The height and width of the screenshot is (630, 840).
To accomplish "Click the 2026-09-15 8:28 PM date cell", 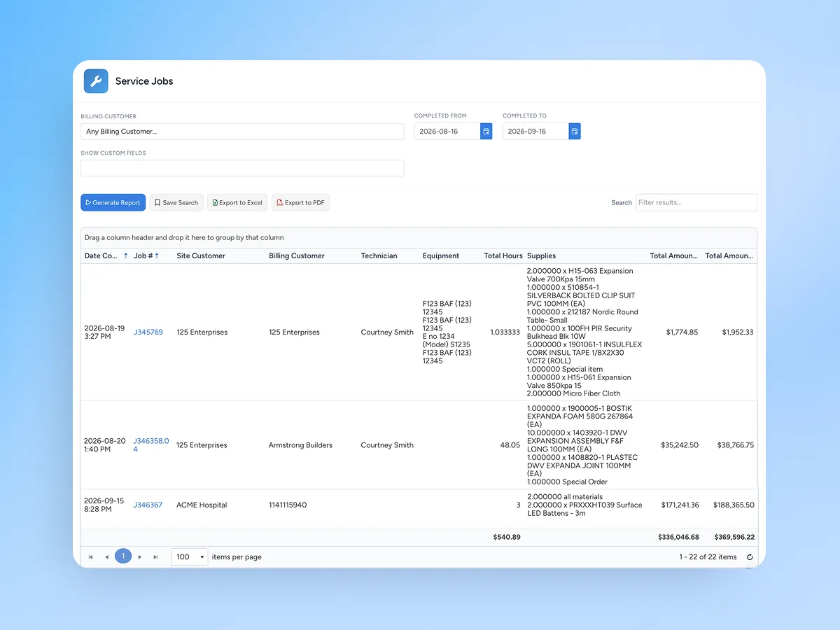I will [x=104, y=505].
